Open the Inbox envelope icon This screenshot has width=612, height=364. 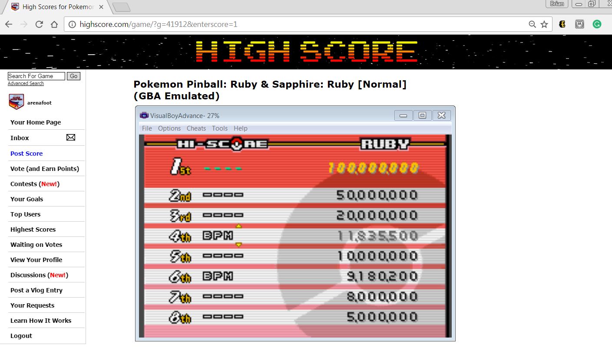click(70, 138)
